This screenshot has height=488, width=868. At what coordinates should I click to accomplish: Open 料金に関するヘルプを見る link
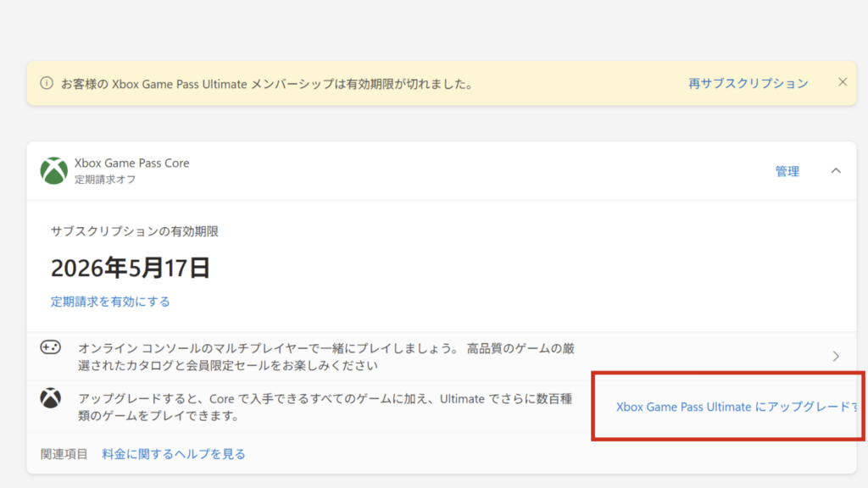click(x=173, y=454)
